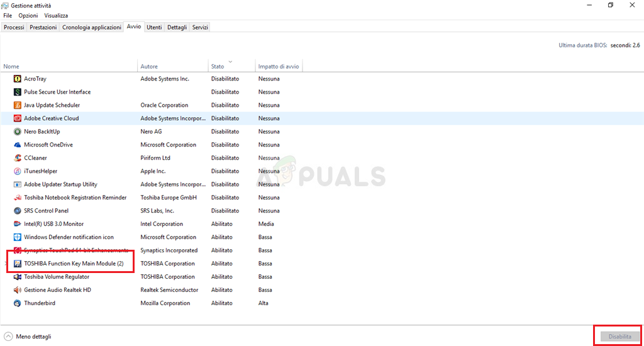Select the Java Update Scheduler icon
This screenshot has height=346, width=644.
17,105
